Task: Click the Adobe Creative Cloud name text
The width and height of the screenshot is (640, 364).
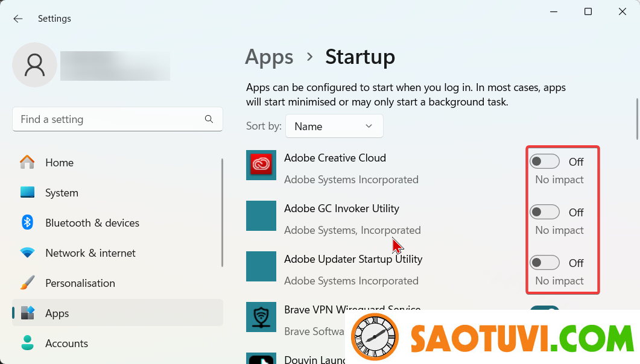Action: click(x=335, y=158)
